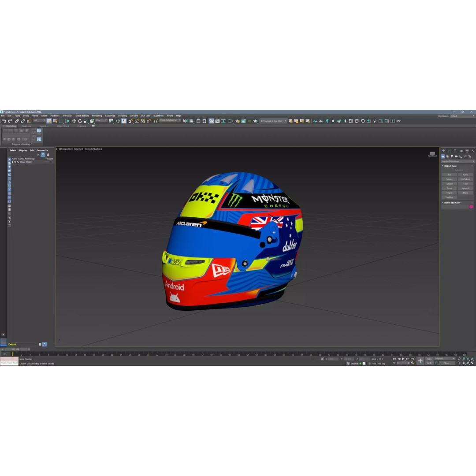This screenshot has height=476, width=476.
Task: Go to Start frame button
Action: pos(394,359)
